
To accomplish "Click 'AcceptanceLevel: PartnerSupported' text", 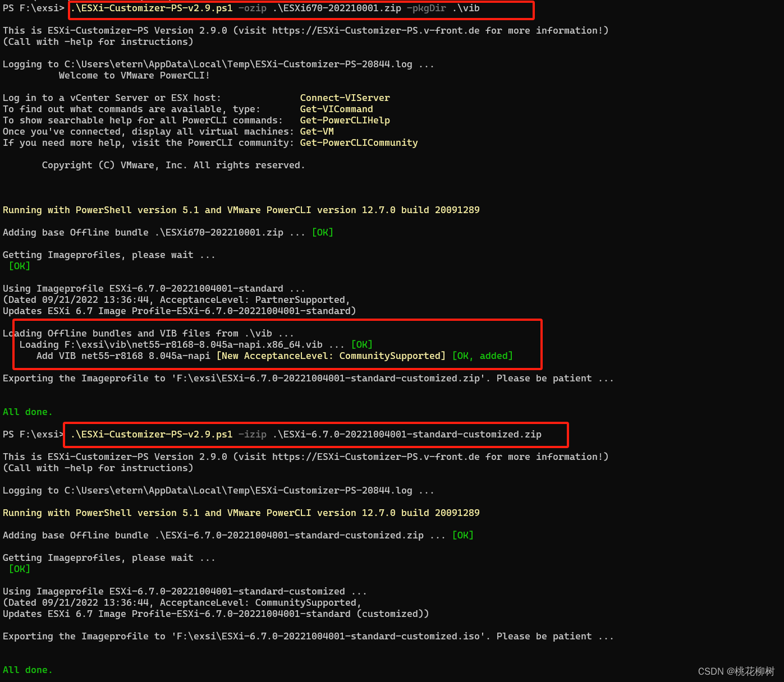I will [x=253, y=300].
